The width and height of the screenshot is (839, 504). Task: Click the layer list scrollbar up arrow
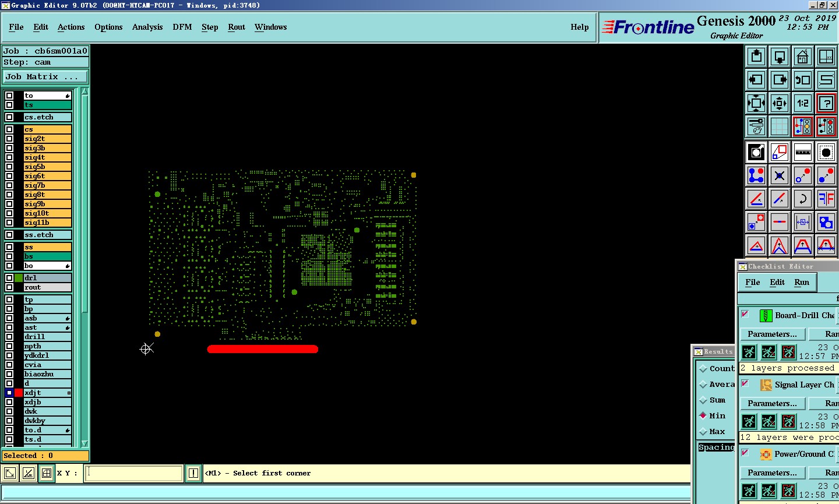85,91
